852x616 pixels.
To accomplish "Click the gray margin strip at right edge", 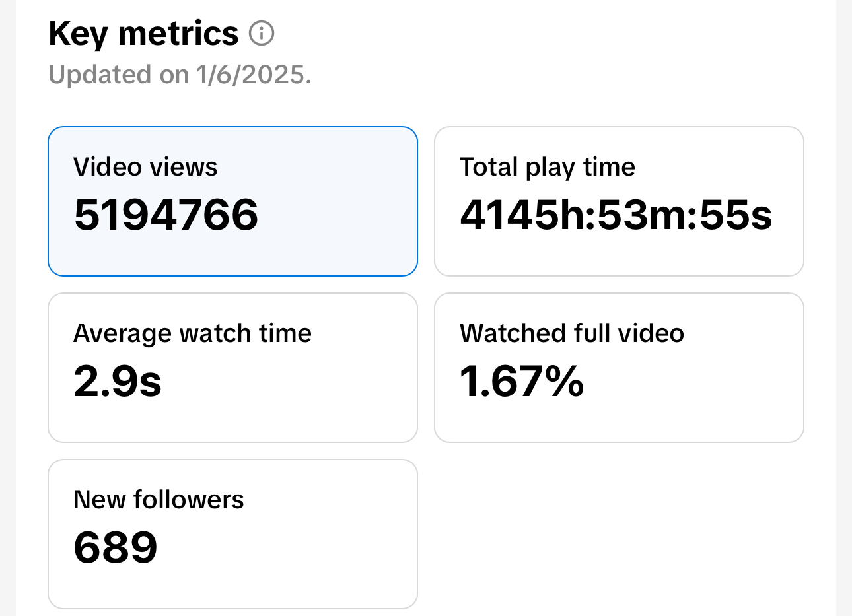I will click(844, 308).
